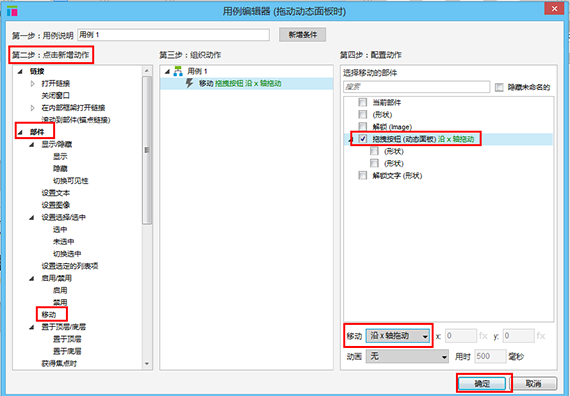Open the 动画 dropdown set to 无
The width and height of the screenshot is (570, 396).
[x=407, y=356]
